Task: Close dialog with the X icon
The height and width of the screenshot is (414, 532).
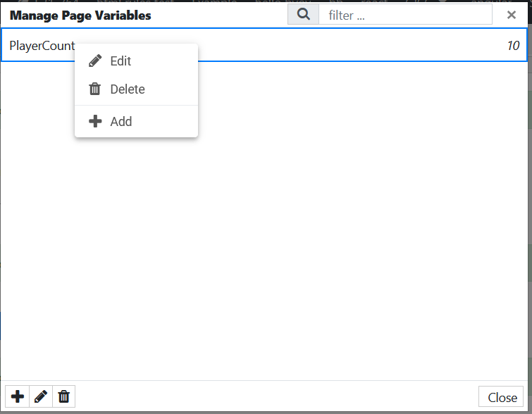Action: tap(512, 15)
